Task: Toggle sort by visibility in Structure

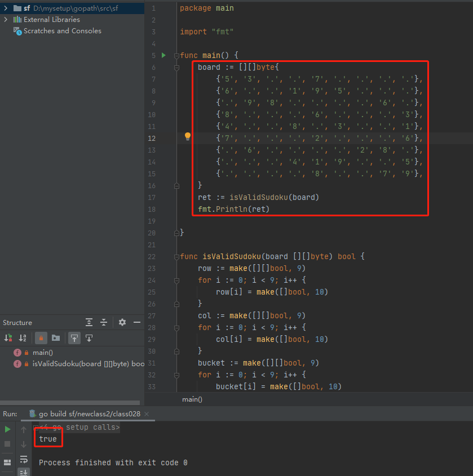Action: 8,338
